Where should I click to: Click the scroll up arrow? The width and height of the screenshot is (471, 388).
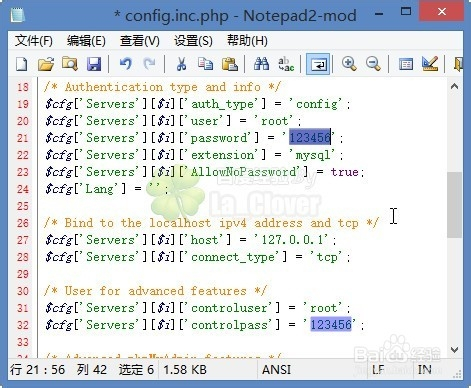click(454, 87)
